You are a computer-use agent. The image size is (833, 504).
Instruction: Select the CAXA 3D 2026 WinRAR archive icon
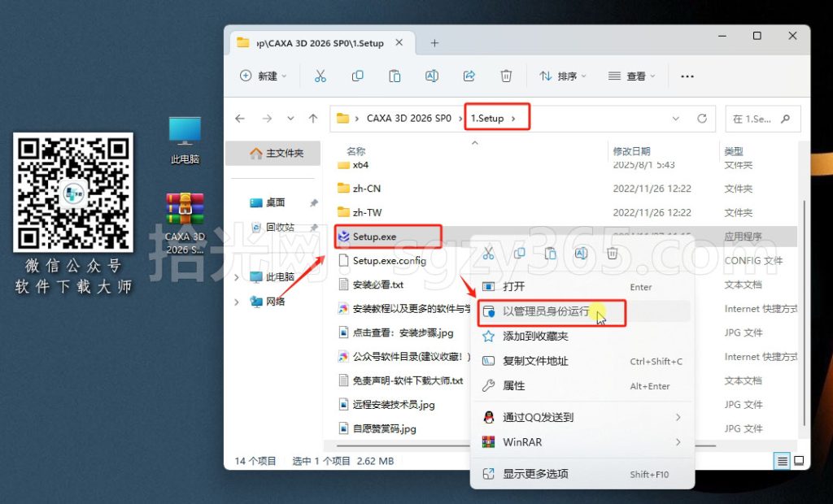pos(185,224)
